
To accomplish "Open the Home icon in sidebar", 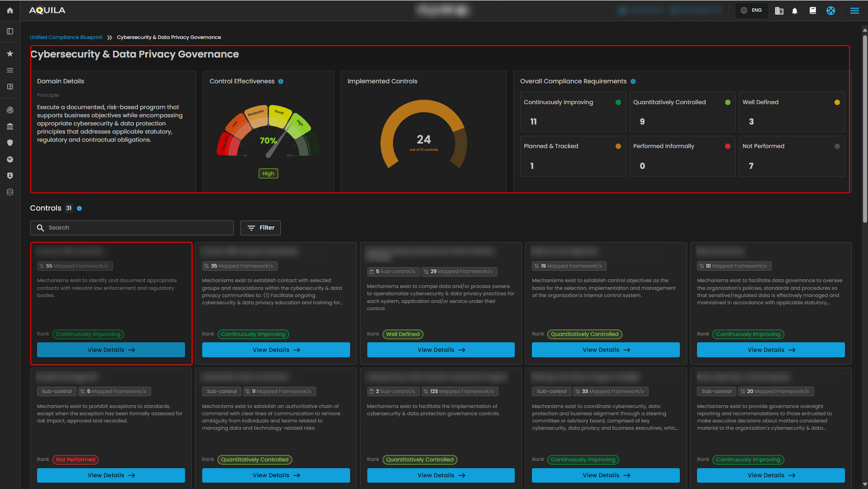I will 10,10.
